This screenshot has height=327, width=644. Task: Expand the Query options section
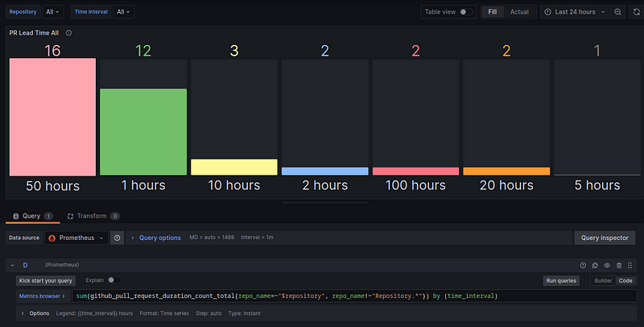click(x=159, y=238)
